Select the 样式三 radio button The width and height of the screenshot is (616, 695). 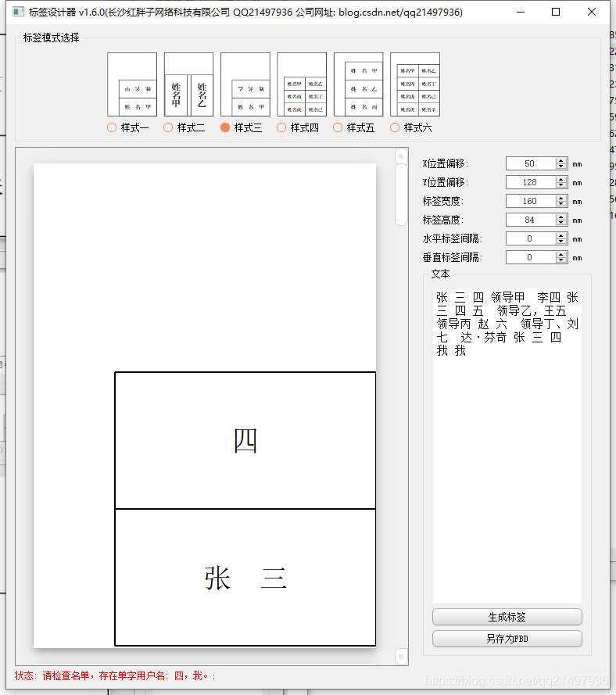click(224, 127)
